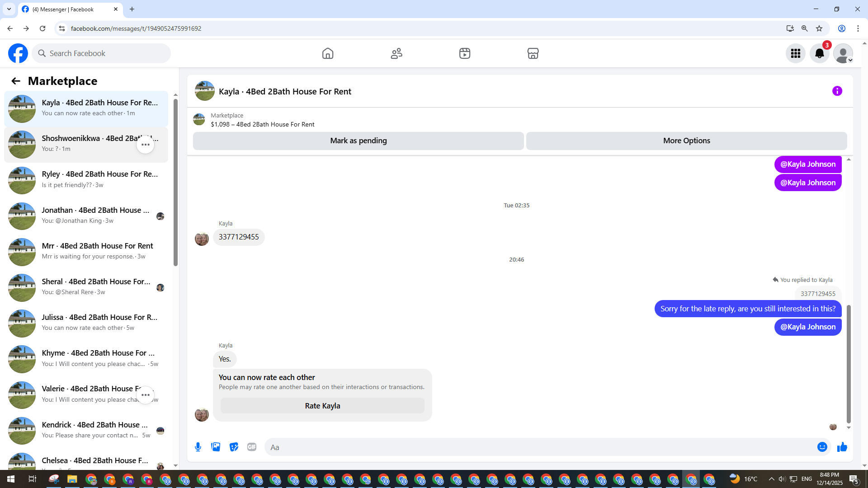This screenshot has width=868, height=488.
Task: Attach a file with the photo icon
Action: click(x=216, y=447)
